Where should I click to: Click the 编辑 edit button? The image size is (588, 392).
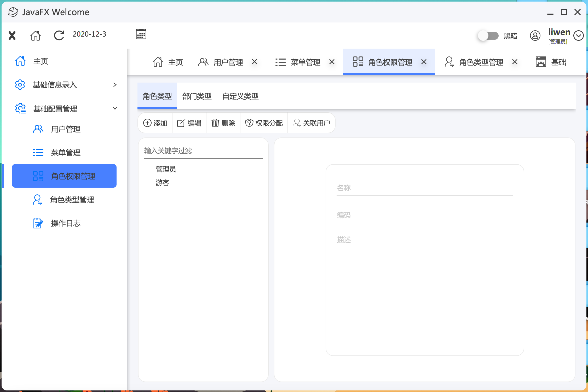click(x=189, y=123)
